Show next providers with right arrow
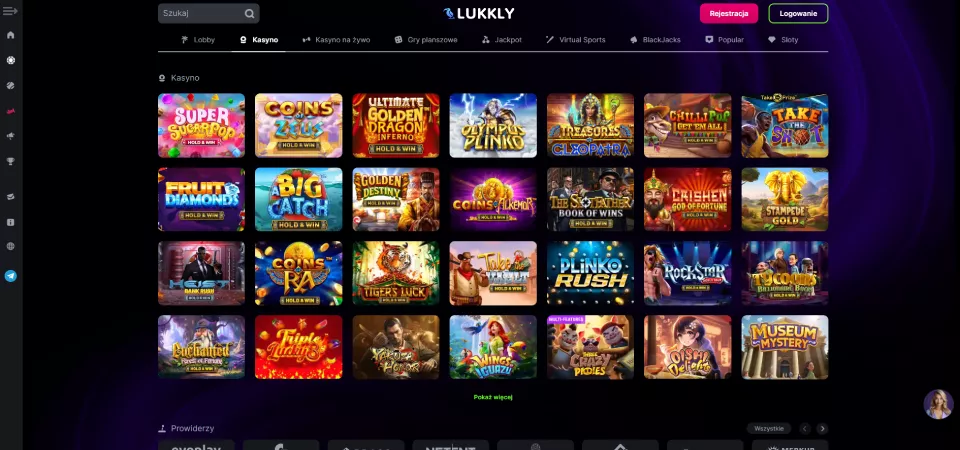The width and height of the screenshot is (960, 450). [822, 429]
